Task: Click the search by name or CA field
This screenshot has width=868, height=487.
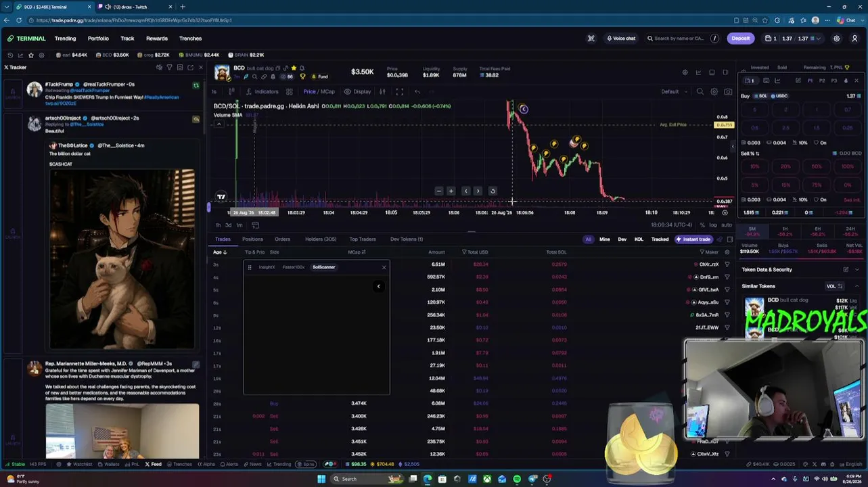Action: pyautogui.click(x=683, y=39)
